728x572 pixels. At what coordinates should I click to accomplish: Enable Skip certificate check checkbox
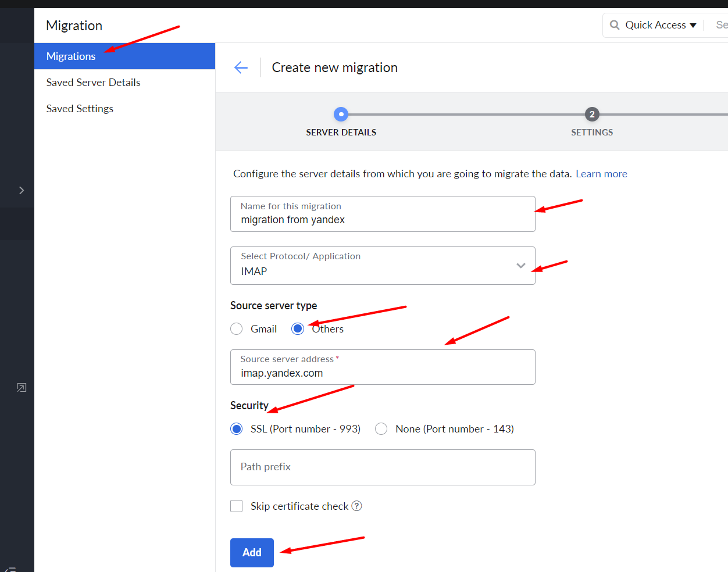(x=237, y=506)
